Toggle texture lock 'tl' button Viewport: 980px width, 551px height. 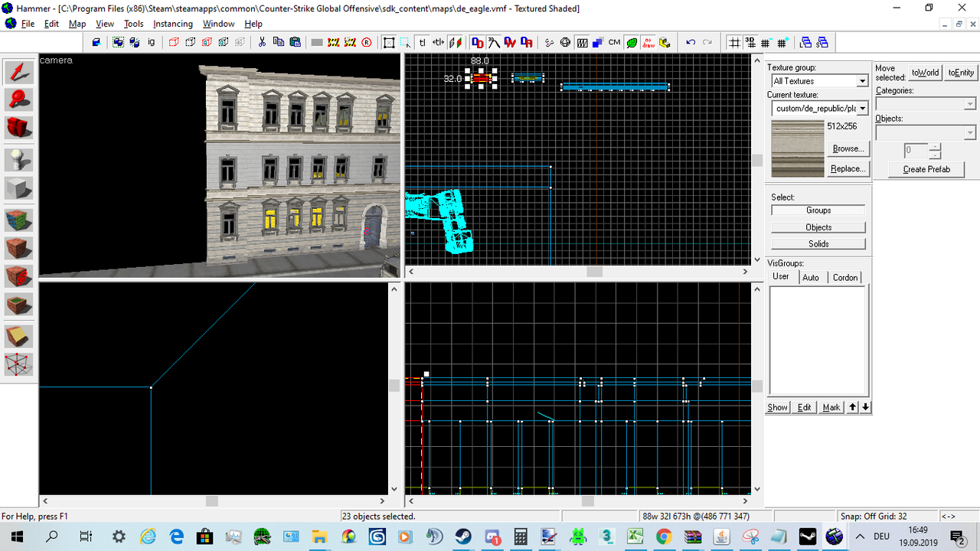(422, 42)
